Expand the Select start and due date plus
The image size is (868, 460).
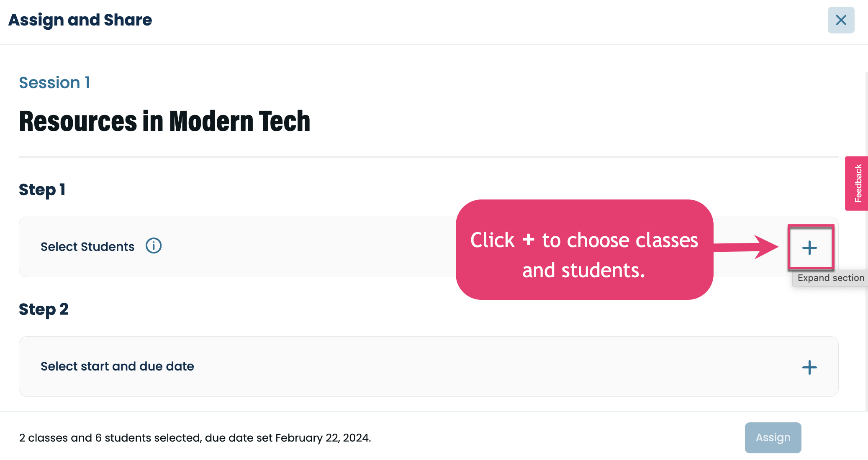point(809,367)
